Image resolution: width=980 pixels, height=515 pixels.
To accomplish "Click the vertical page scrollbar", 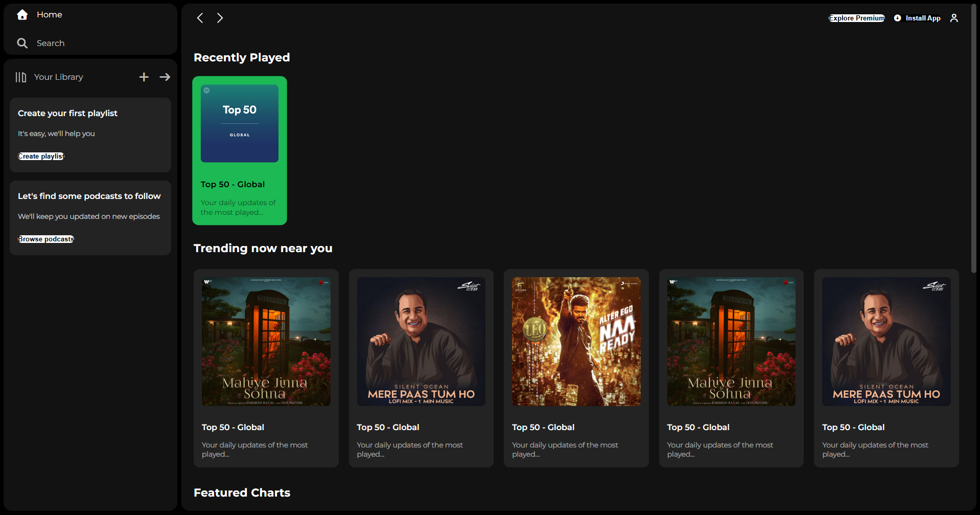I will coord(973,138).
